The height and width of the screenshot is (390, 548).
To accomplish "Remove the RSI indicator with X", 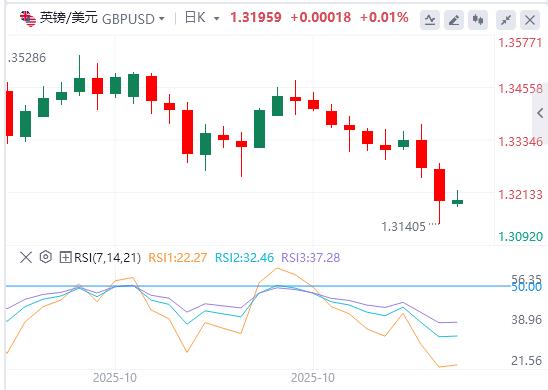I will pos(26,258).
